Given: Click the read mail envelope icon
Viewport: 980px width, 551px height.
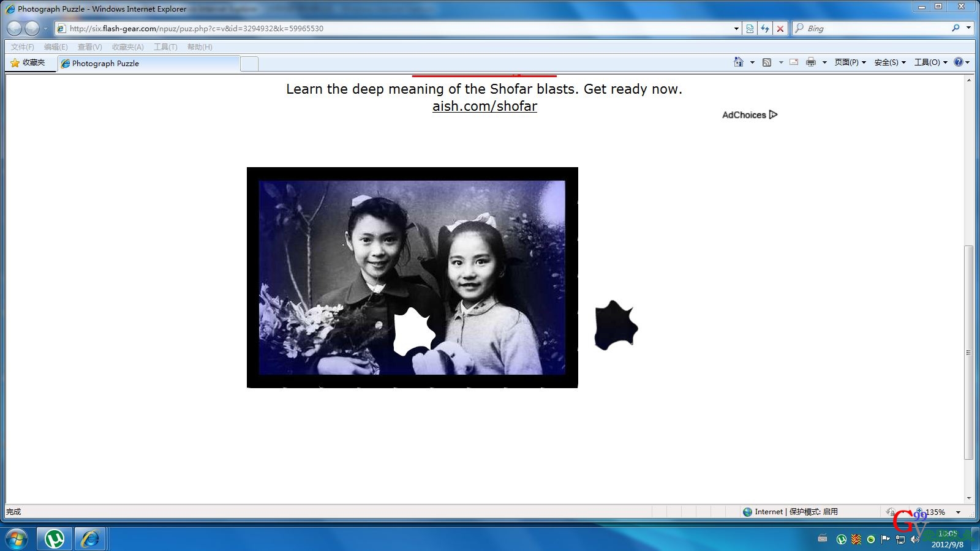Looking at the screenshot, I should [x=794, y=62].
